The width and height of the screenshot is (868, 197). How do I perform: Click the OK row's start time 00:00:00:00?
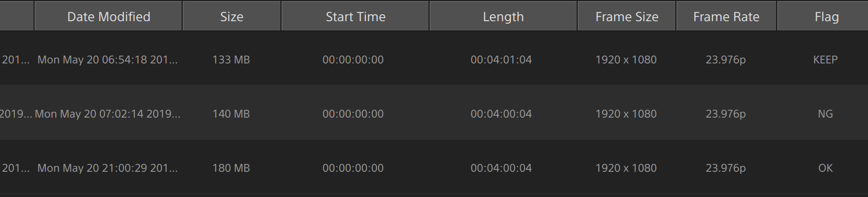353,168
